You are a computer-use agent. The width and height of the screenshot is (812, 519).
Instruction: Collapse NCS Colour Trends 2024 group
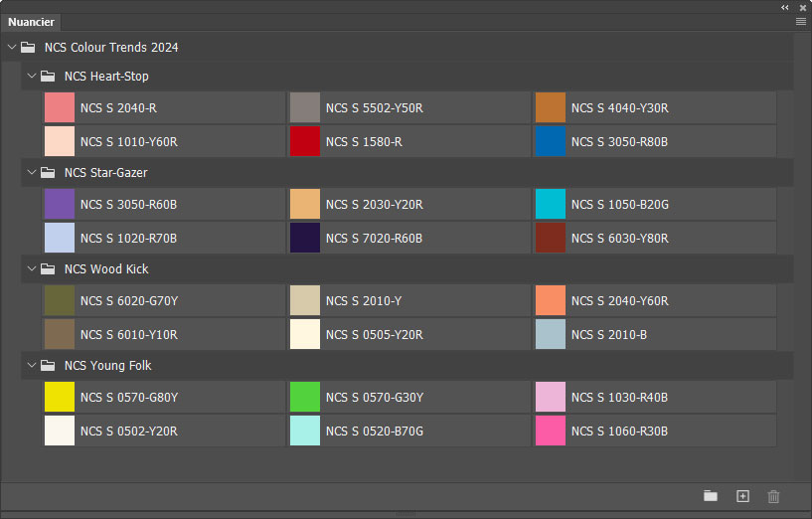click(x=12, y=47)
